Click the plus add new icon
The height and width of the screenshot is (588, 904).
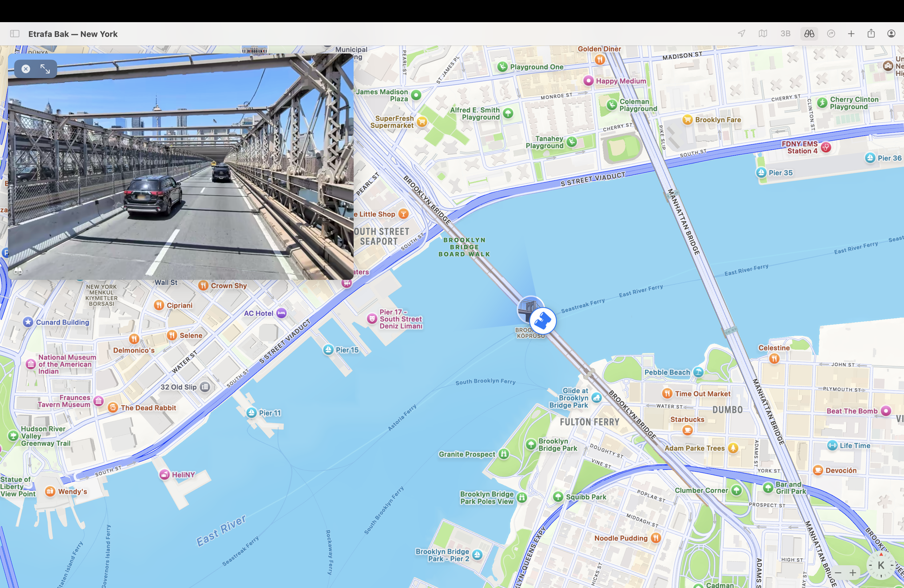coord(851,34)
